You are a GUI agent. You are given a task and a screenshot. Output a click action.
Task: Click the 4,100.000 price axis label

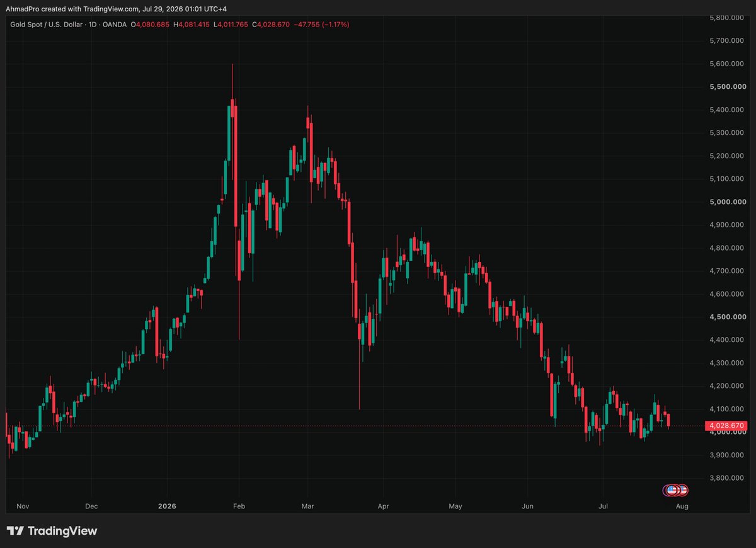[x=728, y=409]
